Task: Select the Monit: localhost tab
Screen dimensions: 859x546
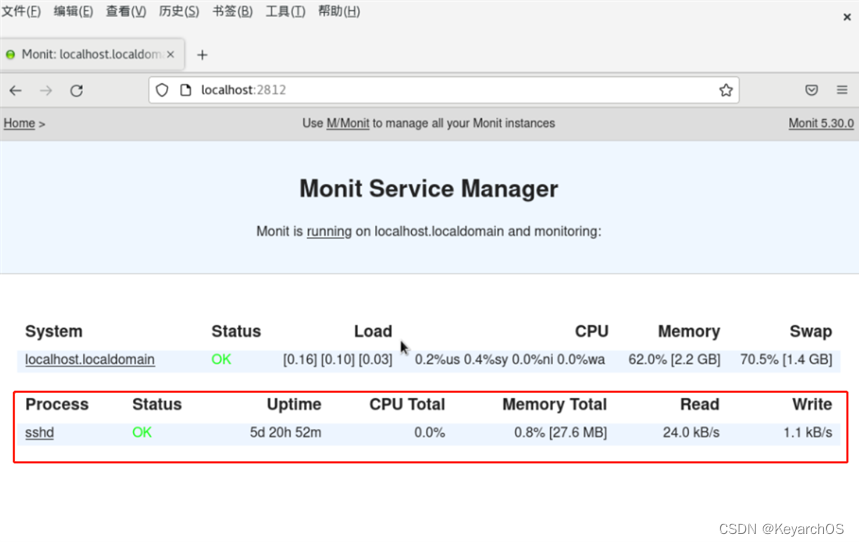Action: [x=92, y=54]
